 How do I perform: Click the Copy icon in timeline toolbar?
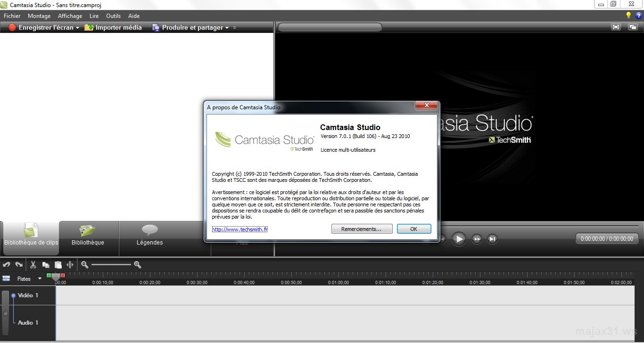[x=46, y=265]
